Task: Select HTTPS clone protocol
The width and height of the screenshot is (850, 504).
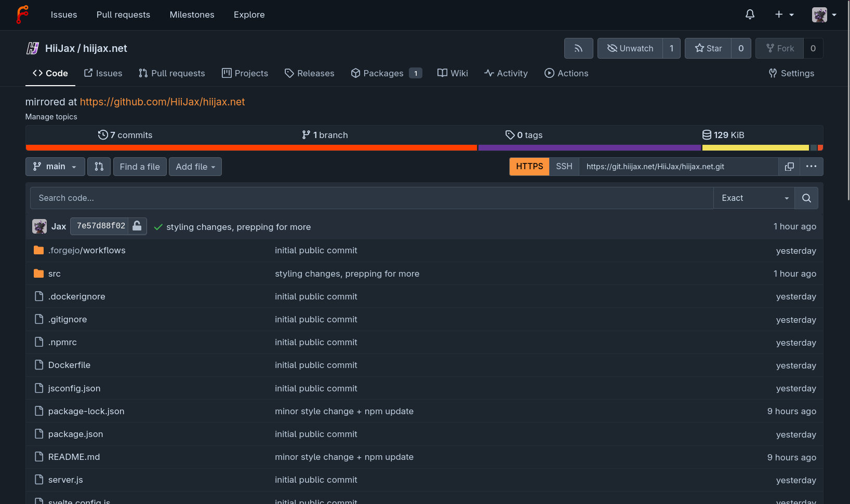Action: point(529,167)
